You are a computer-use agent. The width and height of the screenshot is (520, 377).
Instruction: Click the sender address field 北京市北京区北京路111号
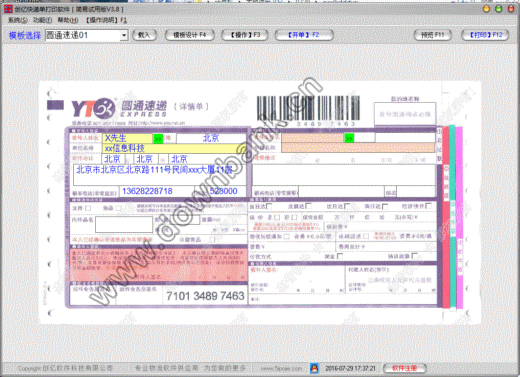click(x=159, y=174)
